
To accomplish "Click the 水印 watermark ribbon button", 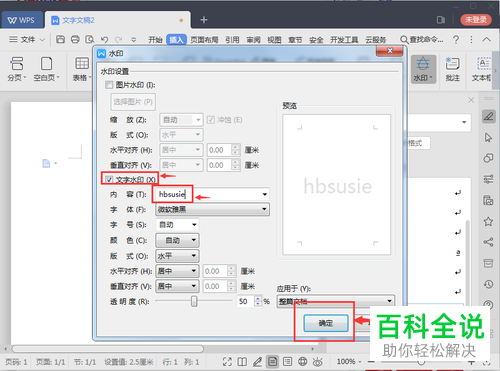I will (423, 69).
